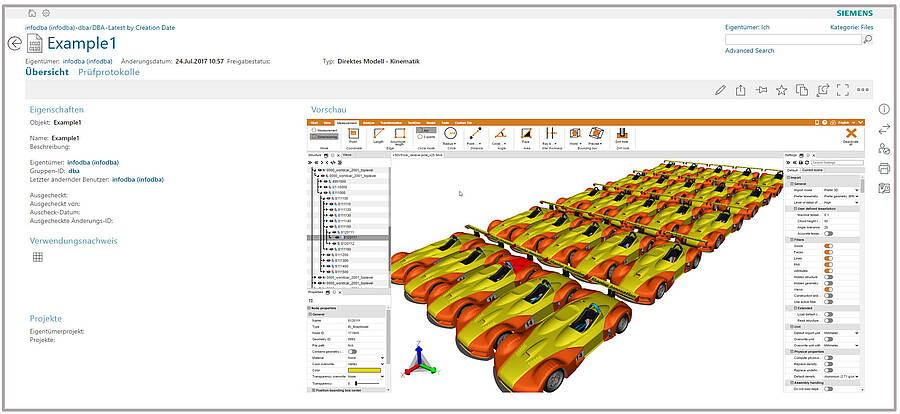Click Eigentümer: Ich filter link
The width and height of the screenshot is (900, 414).
[x=747, y=27]
